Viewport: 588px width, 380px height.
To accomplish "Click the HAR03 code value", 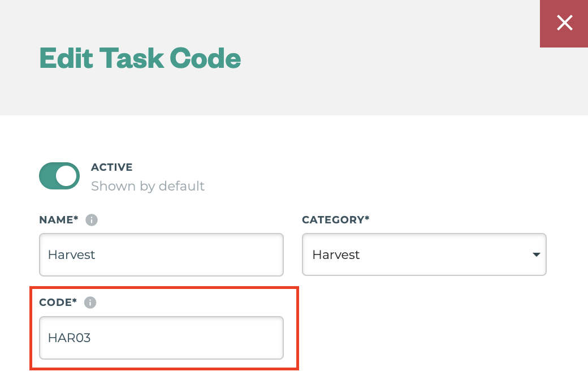I will coord(68,338).
